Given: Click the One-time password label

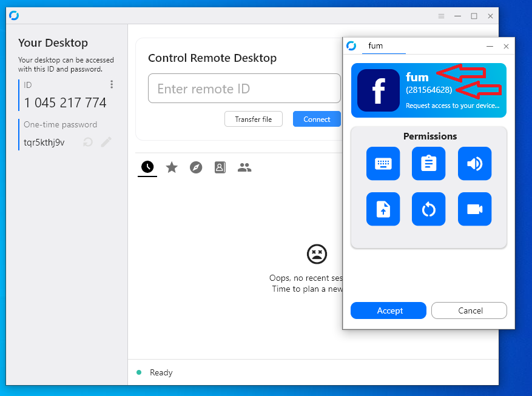Looking at the screenshot, I should (x=61, y=124).
